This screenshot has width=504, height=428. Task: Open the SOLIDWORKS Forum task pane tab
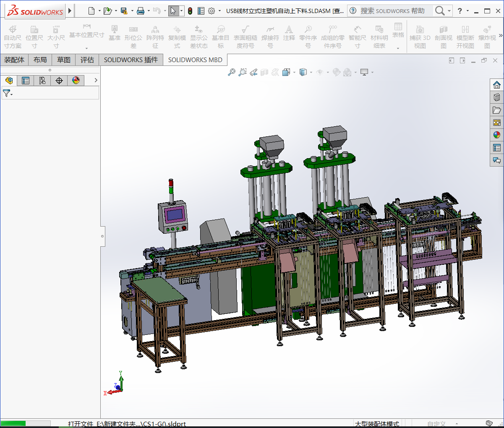(497, 160)
